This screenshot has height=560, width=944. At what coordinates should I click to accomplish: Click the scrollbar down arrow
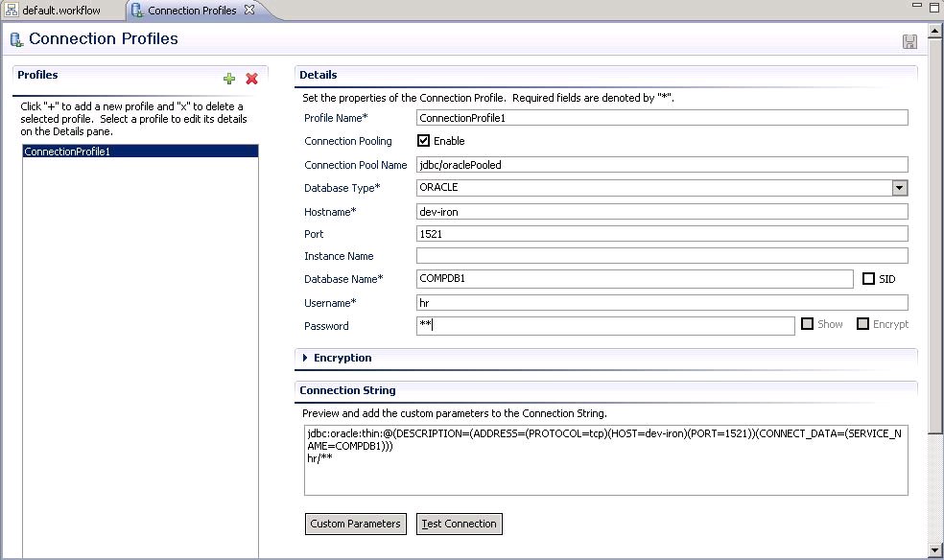(x=935, y=550)
